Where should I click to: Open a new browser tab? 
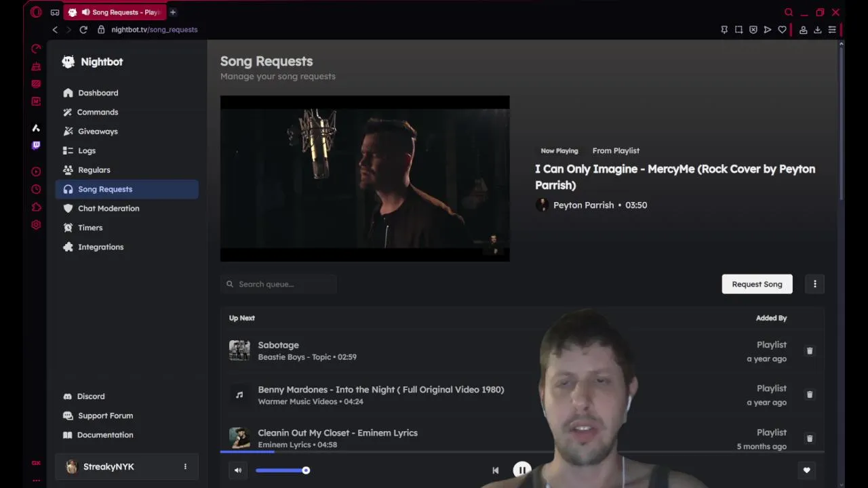click(173, 12)
